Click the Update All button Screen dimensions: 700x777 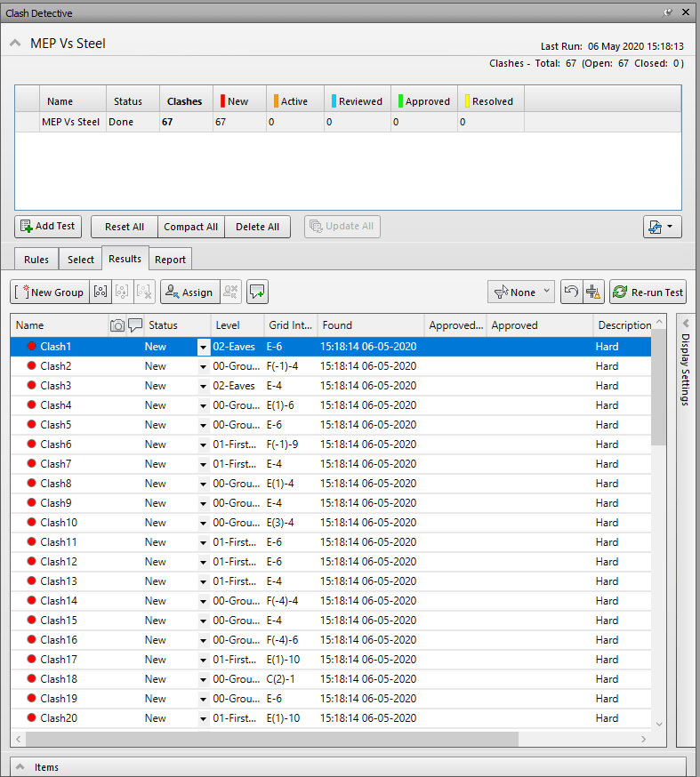click(342, 227)
